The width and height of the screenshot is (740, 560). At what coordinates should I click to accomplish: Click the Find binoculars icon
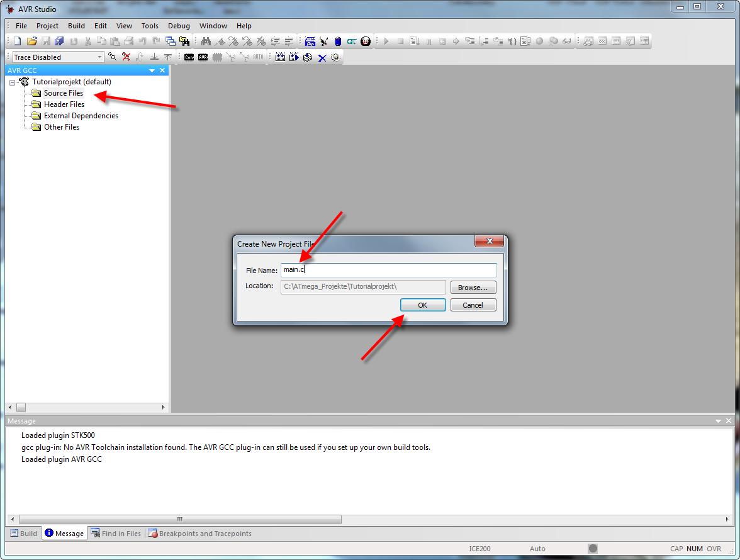click(206, 42)
